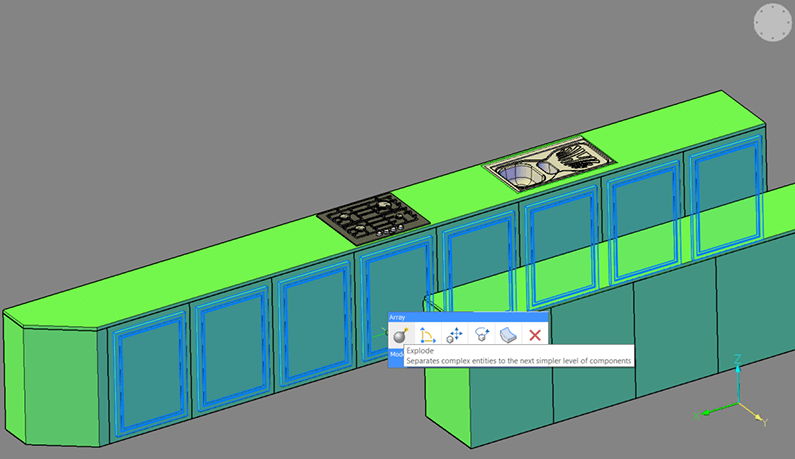Viewport: 795px width, 459px height.
Task: Choose the Move tool with four blue arrows
Action: pos(454,335)
